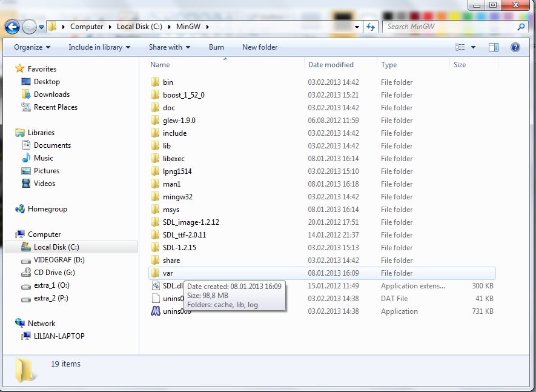This screenshot has width=536, height=392.
Task: Click the Back navigation arrow button
Action: coord(12,27)
